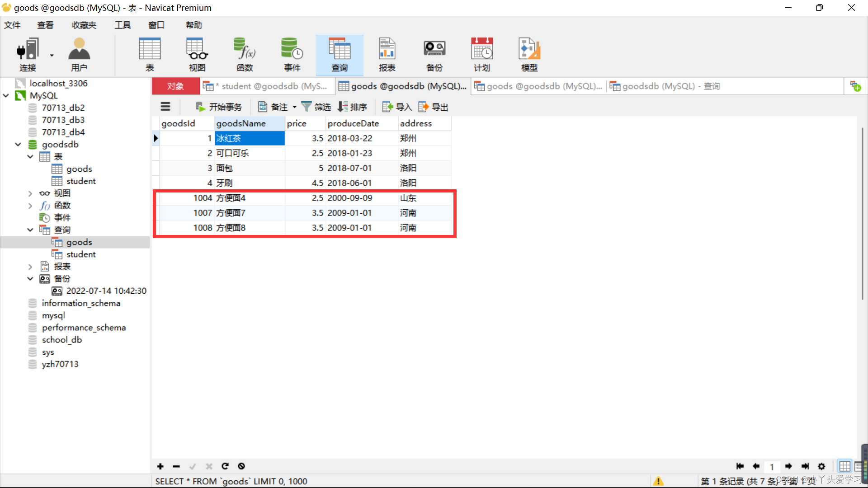868x488 pixels.
Task: Click cell 可口可乐 in goodsName
Action: pos(250,153)
